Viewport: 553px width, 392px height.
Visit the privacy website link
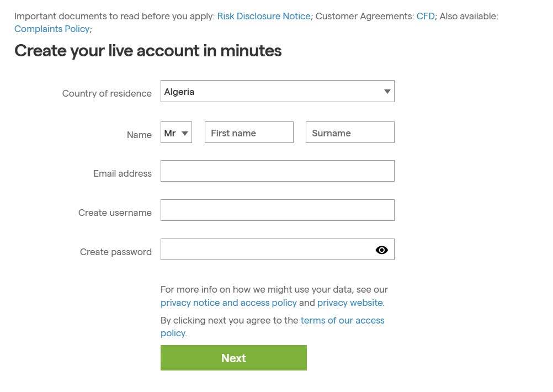[350, 303]
